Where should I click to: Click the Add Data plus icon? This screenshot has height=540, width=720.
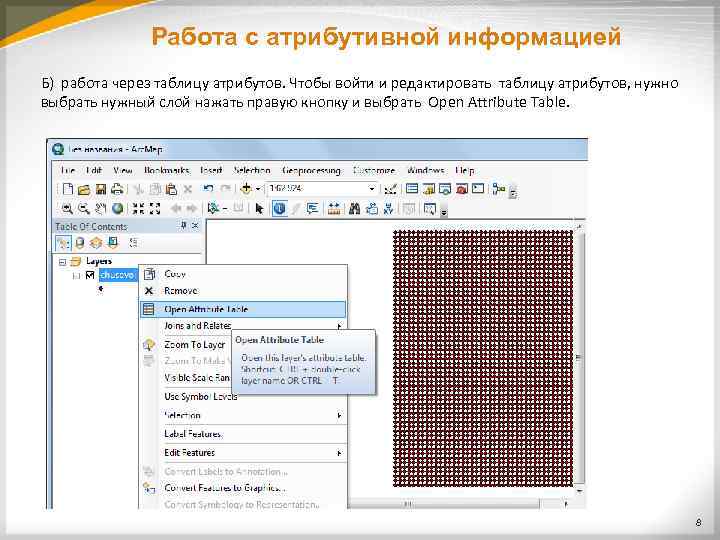(x=246, y=189)
